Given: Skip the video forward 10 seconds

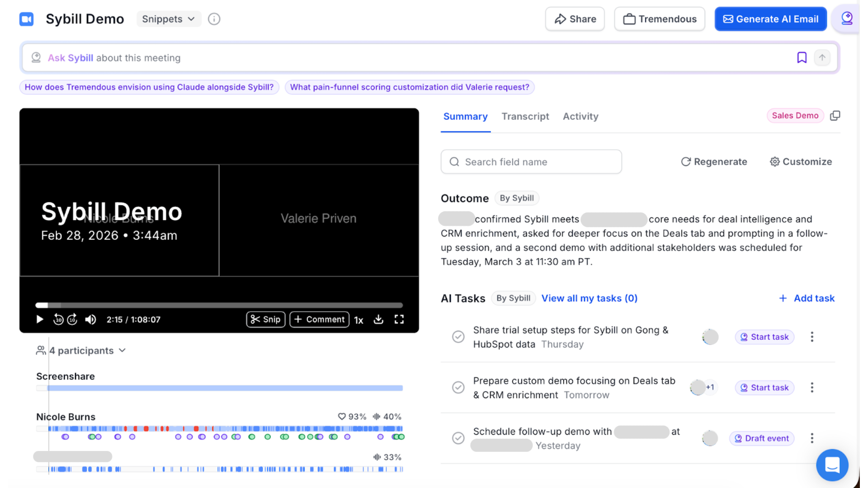Looking at the screenshot, I should 72,319.
